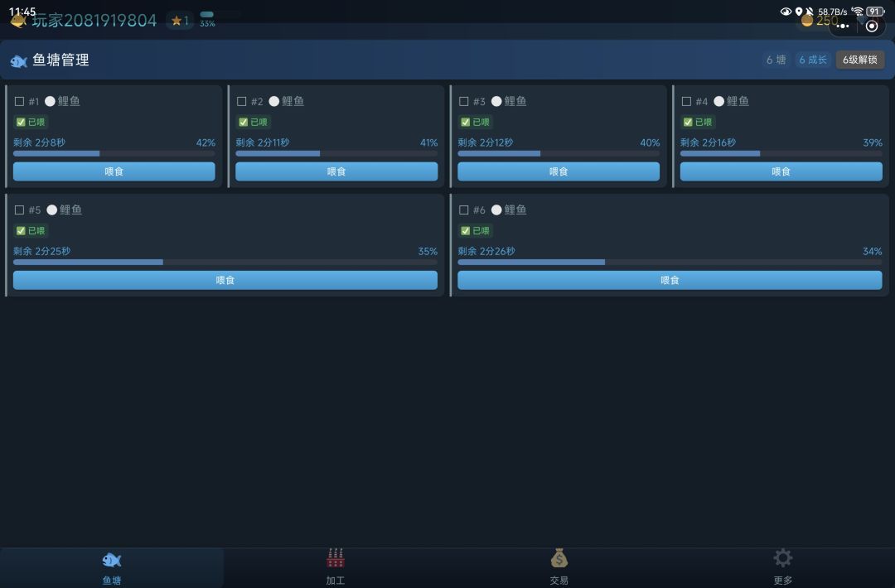The width and height of the screenshot is (895, 588).
Task: Click the 剩余 2分26秒 timer text
Action: pos(486,251)
